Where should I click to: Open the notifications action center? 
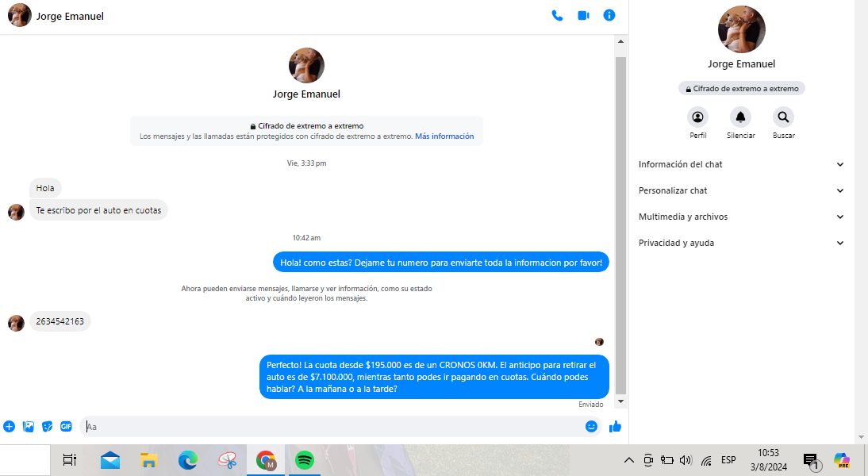pyautogui.click(x=812, y=461)
